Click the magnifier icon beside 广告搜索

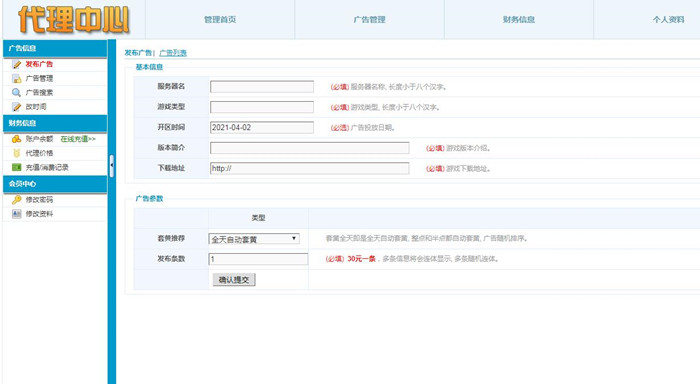[x=17, y=93]
